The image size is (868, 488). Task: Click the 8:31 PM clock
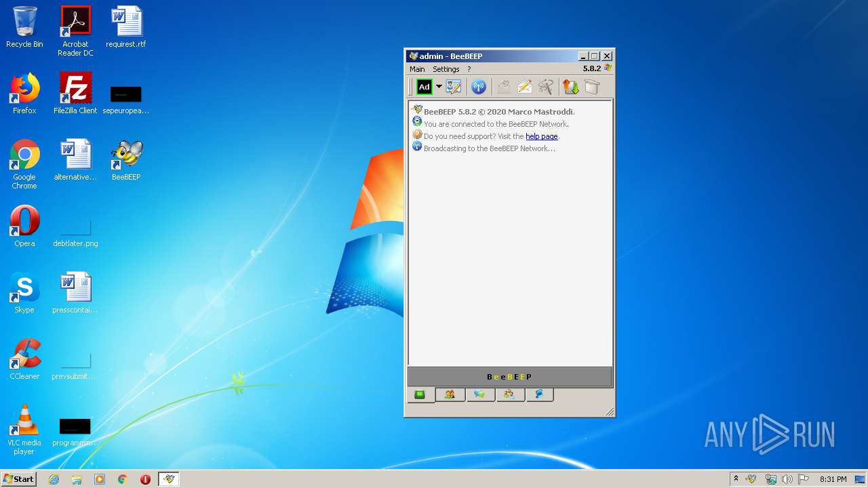[833, 479]
